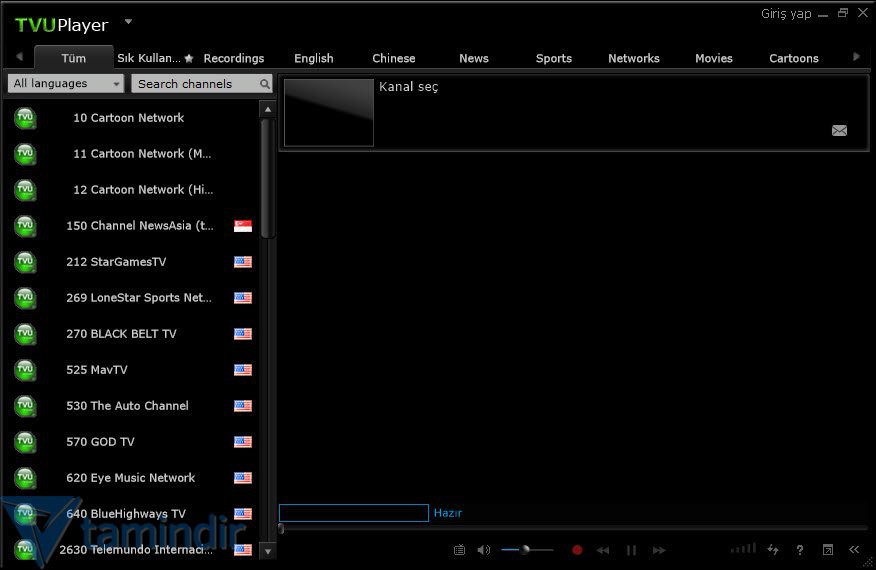Click TVU icon beside 530 The Auto Channel
This screenshot has width=876, height=570.
pyautogui.click(x=25, y=406)
